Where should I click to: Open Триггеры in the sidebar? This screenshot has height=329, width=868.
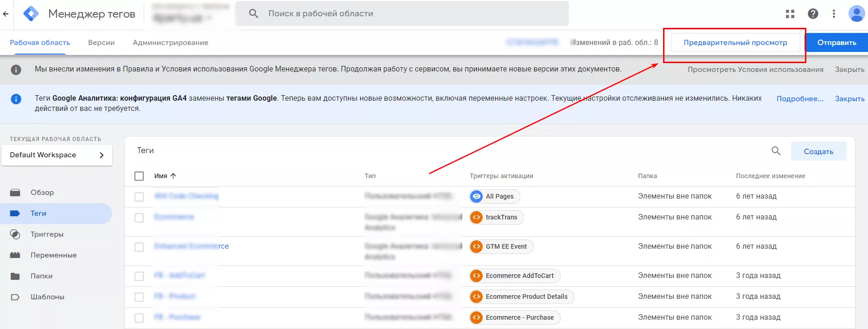(x=47, y=234)
